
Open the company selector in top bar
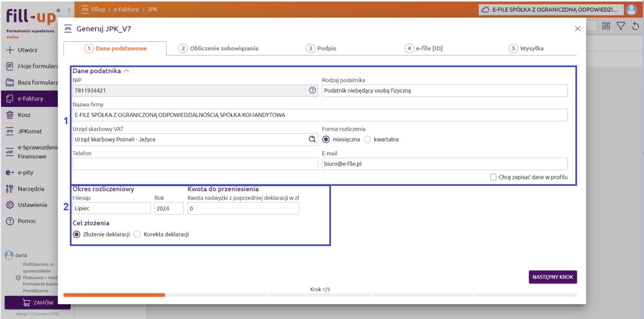[551, 10]
